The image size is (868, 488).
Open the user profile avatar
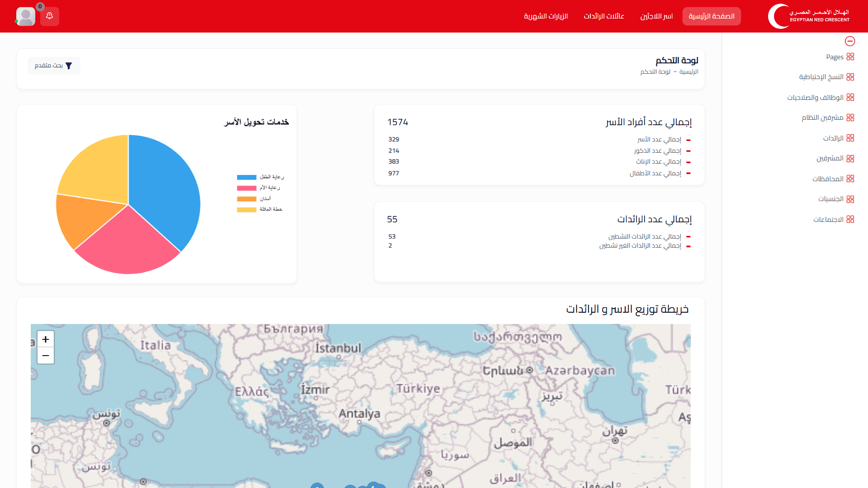pos(26,16)
